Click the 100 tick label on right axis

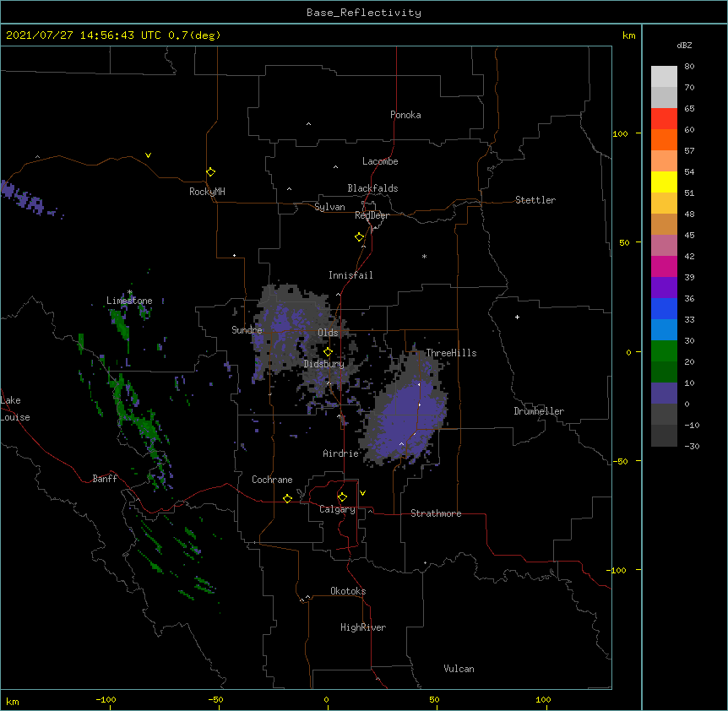click(x=620, y=133)
